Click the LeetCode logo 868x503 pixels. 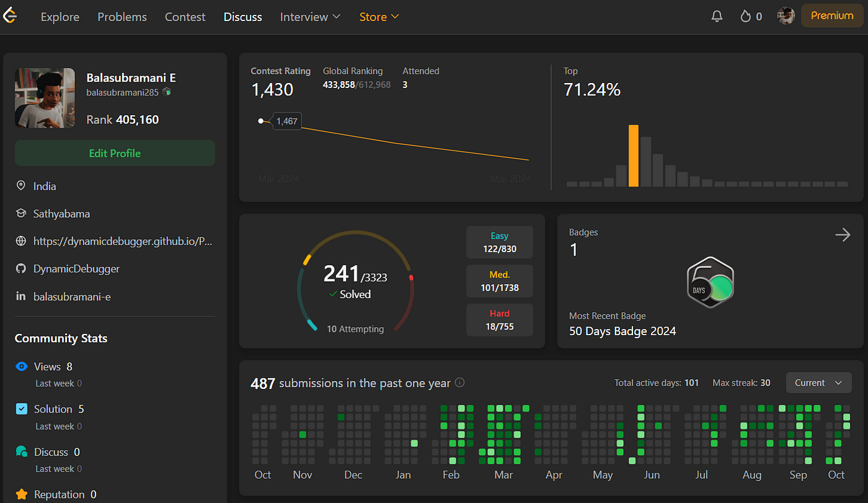pos(9,16)
